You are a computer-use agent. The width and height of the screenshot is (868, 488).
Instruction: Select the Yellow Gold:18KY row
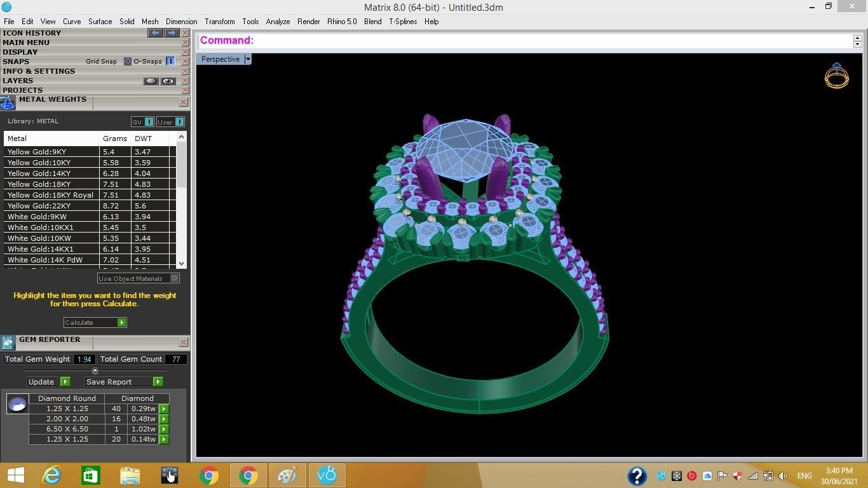click(89, 184)
